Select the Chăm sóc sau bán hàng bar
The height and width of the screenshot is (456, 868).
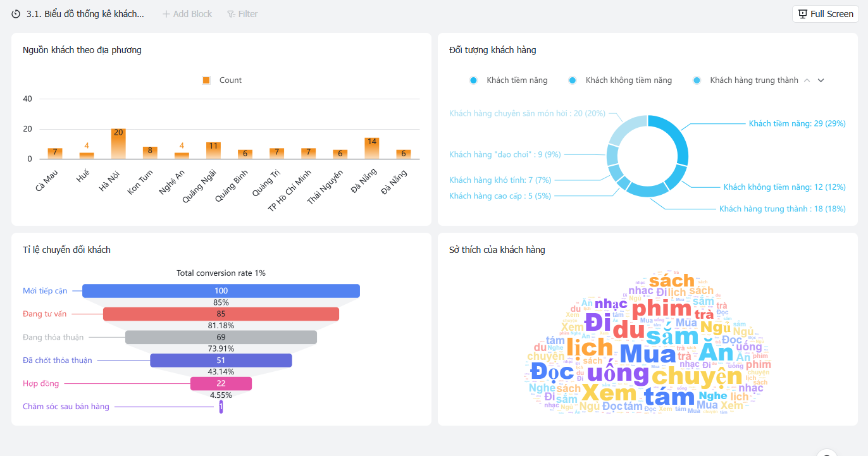point(221,407)
